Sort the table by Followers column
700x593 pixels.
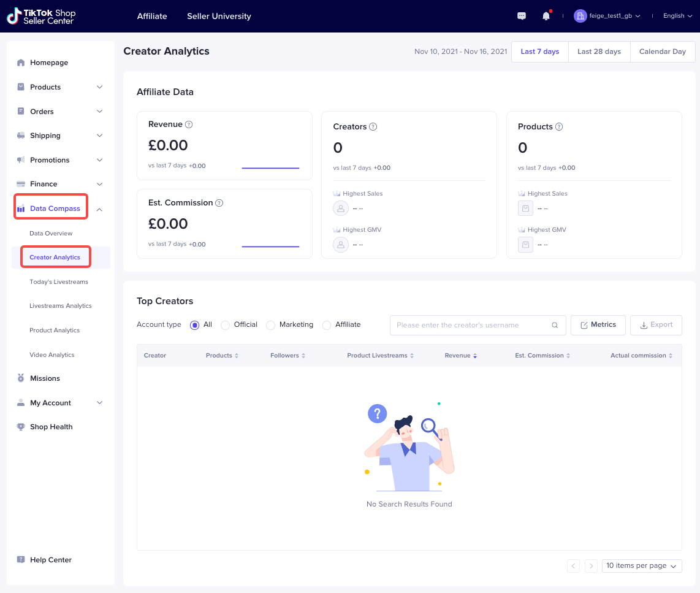coord(287,356)
